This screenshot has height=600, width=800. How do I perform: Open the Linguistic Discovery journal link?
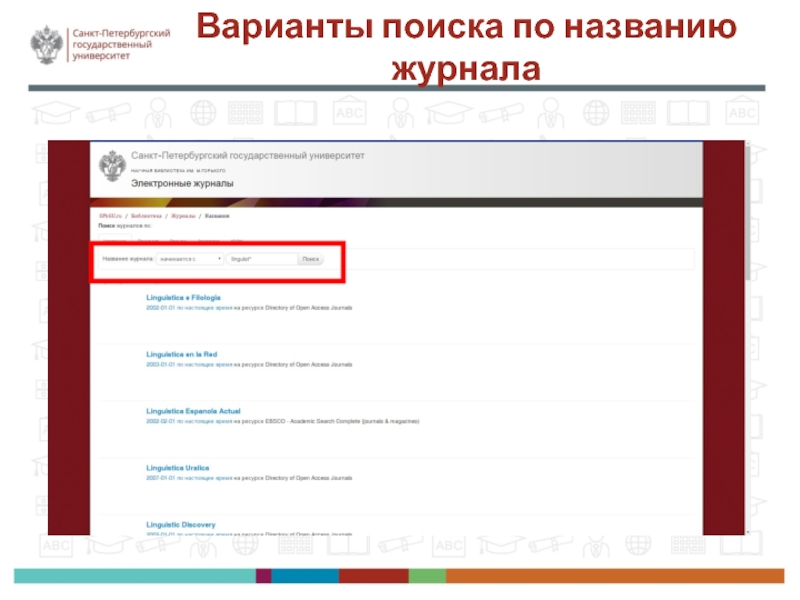pos(181,524)
